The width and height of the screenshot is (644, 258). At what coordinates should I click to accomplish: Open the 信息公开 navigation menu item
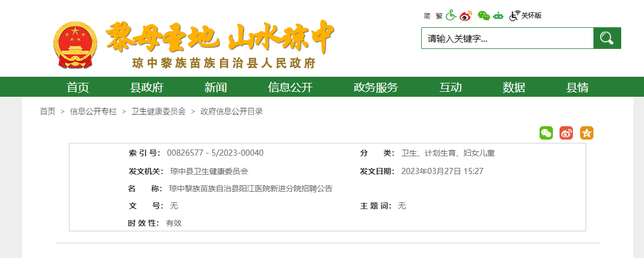[x=291, y=87]
